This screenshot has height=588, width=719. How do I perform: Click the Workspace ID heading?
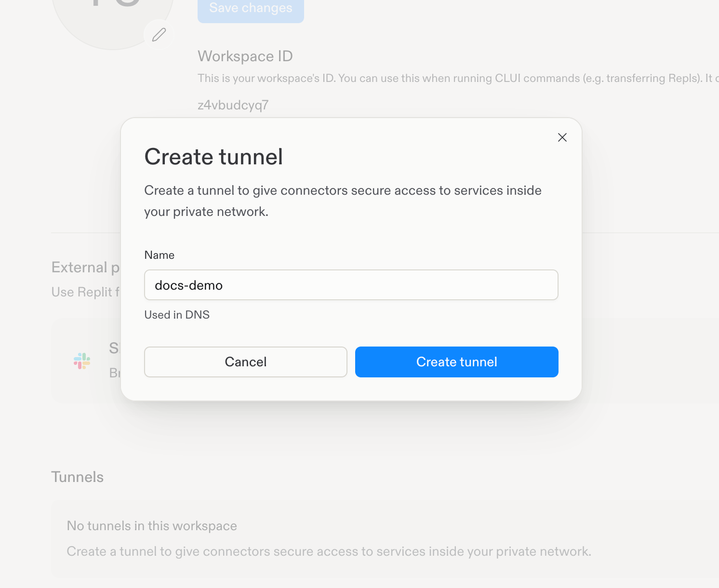(245, 56)
